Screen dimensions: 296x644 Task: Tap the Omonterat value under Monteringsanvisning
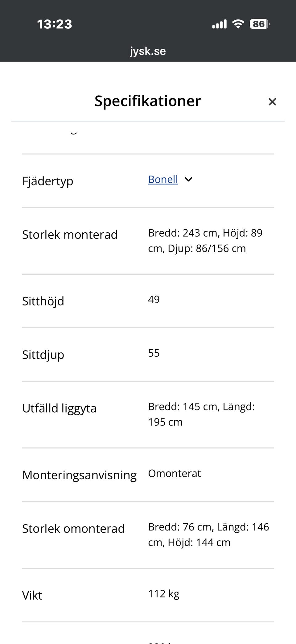pyautogui.click(x=174, y=473)
